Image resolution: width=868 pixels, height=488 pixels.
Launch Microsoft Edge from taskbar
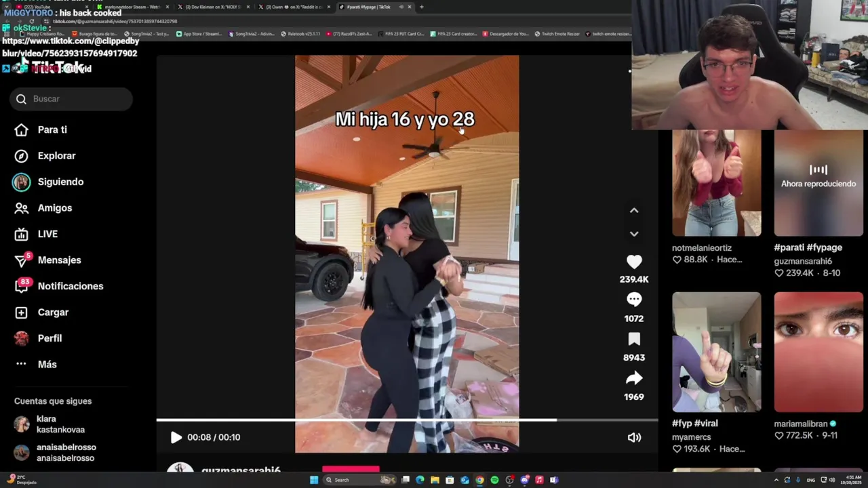[420, 480]
